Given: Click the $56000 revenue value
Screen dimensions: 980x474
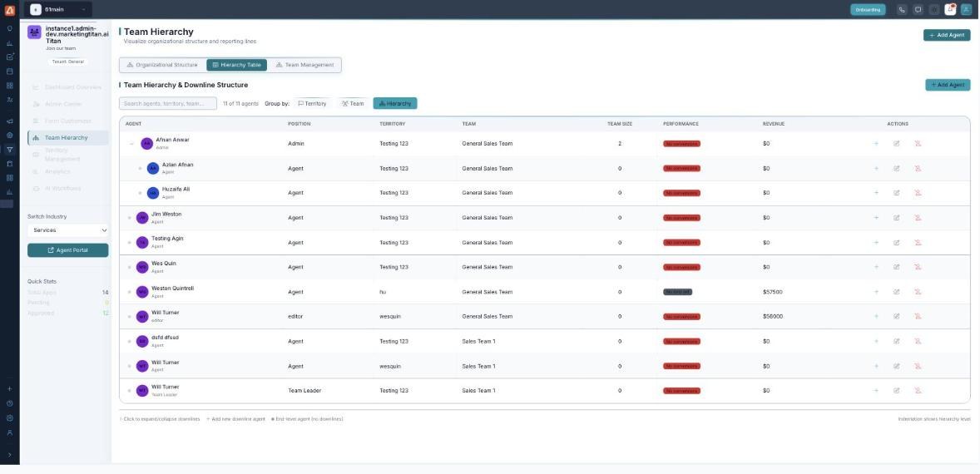Looking at the screenshot, I should (x=773, y=317).
